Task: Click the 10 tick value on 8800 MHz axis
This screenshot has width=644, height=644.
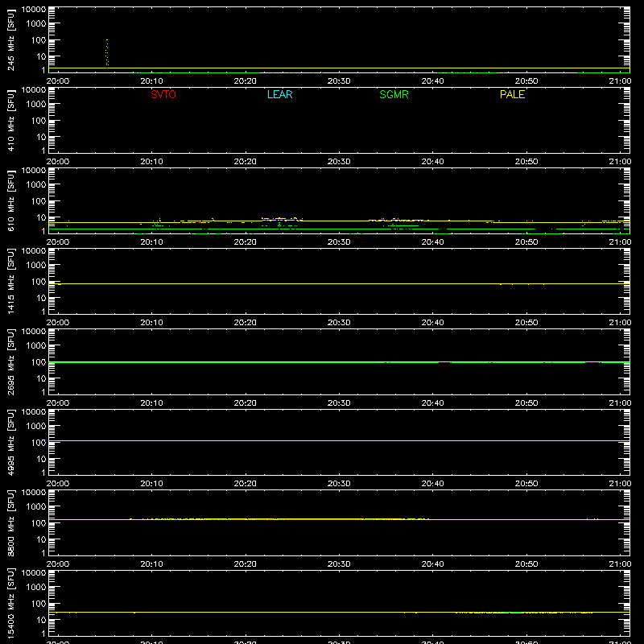Action: [41, 539]
